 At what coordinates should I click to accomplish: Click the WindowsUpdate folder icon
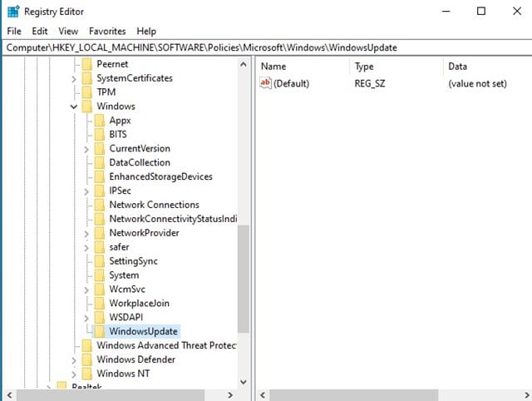click(100, 331)
